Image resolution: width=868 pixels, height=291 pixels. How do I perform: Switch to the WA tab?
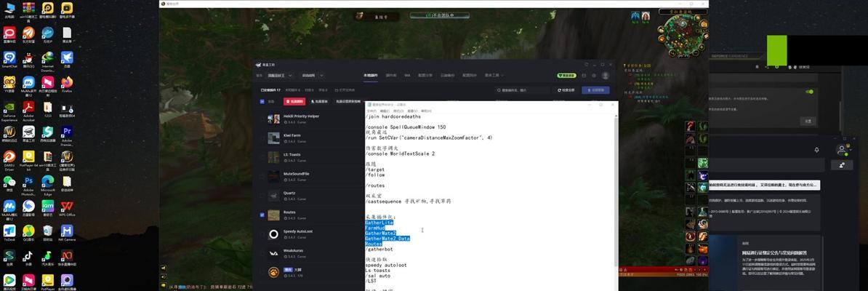click(x=407, y=76)
